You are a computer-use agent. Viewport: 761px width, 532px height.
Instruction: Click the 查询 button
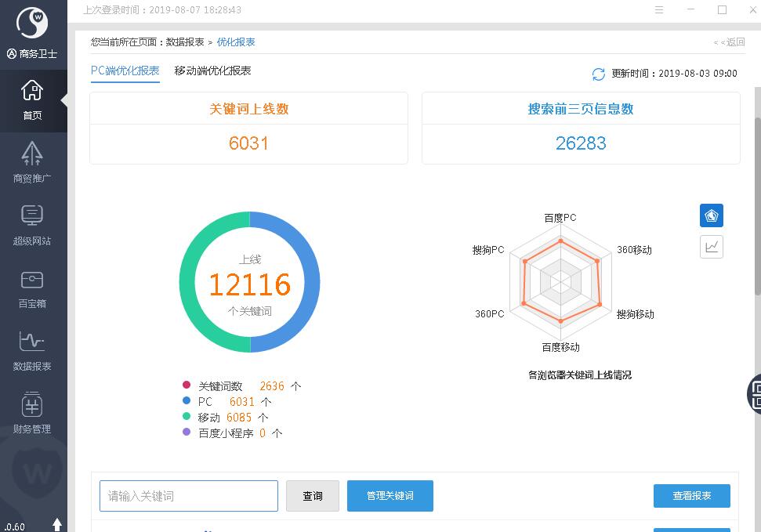(x=313, y=496)
